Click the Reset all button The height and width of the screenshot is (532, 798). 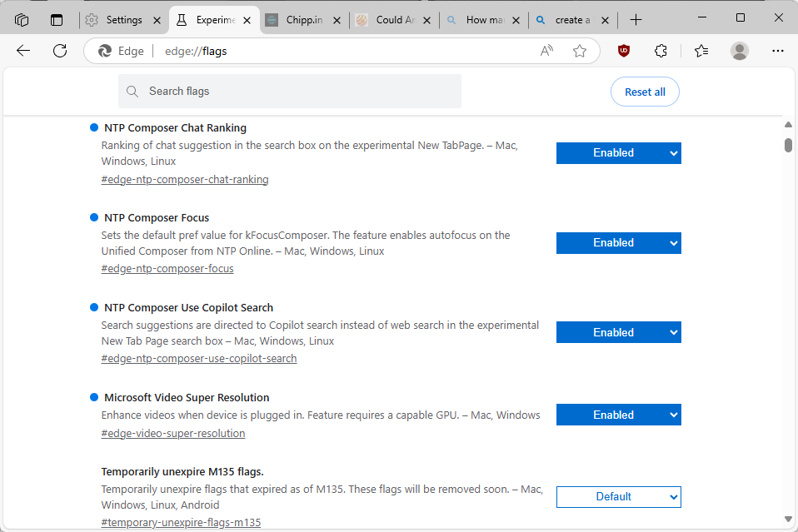pyautogui.click(x=644, y=92)
